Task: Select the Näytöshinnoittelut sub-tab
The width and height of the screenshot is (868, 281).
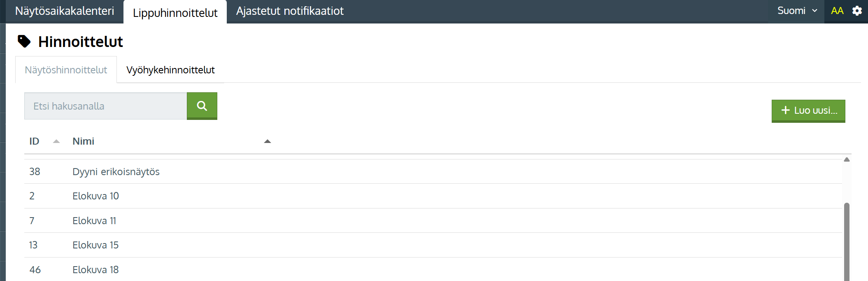Action: click(66, 70)
